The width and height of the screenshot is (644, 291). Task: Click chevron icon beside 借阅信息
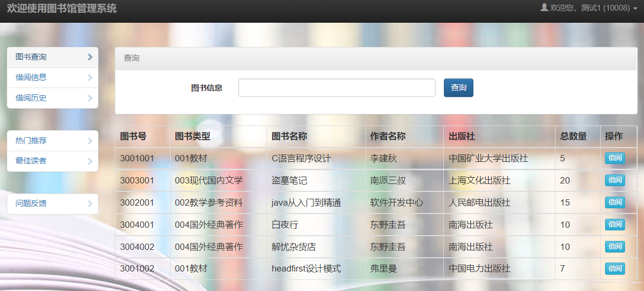pos(90,77)
